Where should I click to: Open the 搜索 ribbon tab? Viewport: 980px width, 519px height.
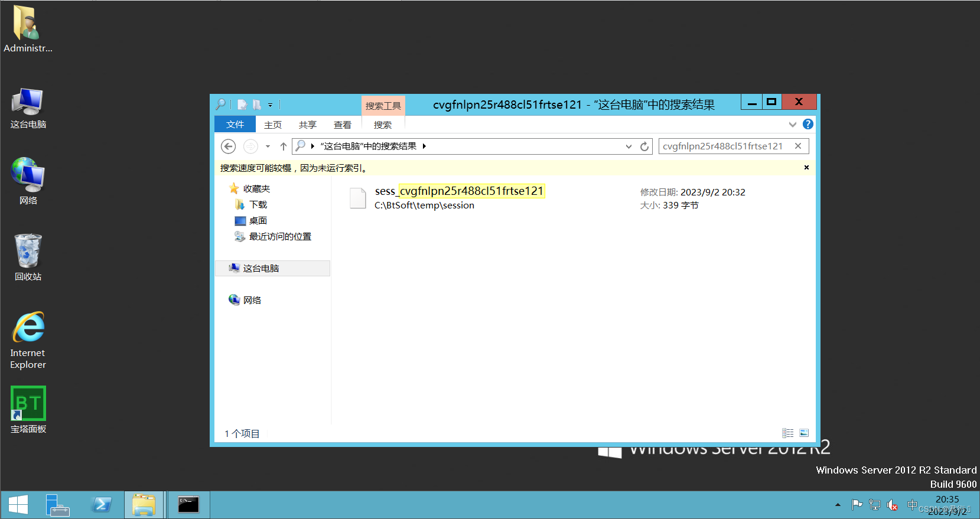[x=383, y=125]
